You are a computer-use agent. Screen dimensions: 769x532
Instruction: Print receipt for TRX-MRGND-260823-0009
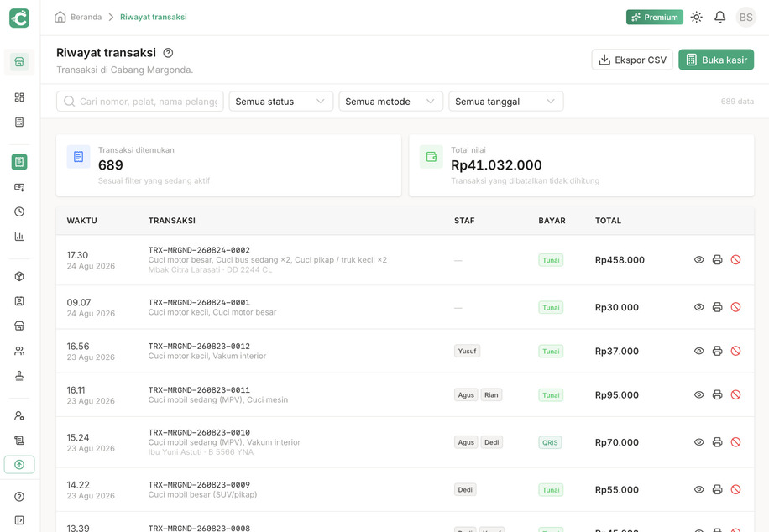click(x=717, y=489)
